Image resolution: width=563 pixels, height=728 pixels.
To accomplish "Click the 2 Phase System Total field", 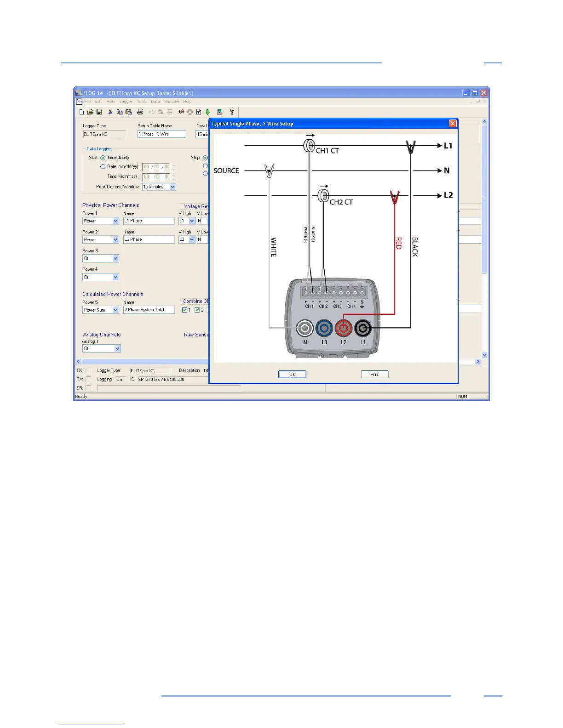I will (x=149, y=310).
